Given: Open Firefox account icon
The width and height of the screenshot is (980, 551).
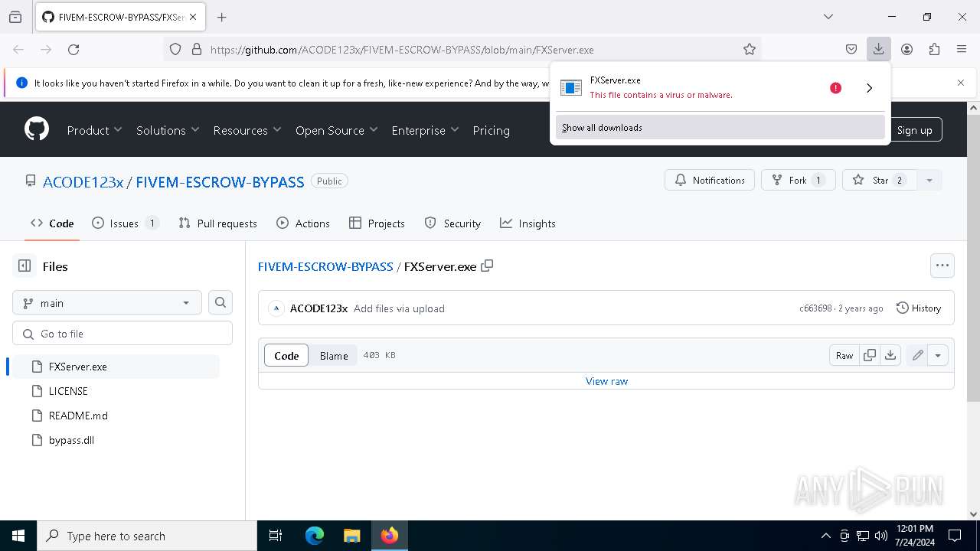Looking at the screenshot, I should pos(906,49).
